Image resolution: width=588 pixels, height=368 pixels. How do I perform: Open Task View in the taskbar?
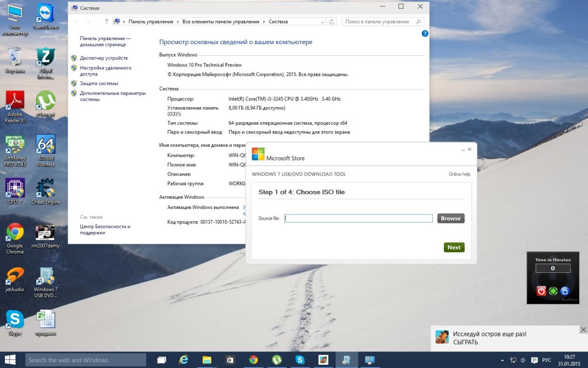click(161, 360)
